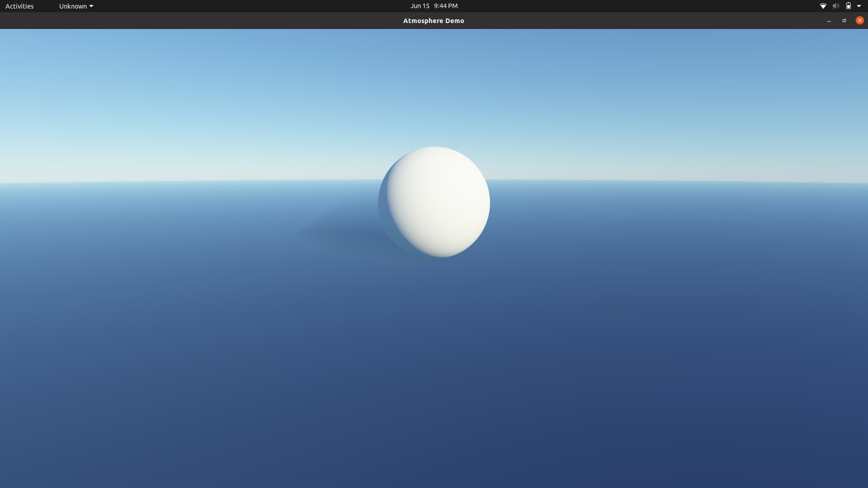Click the Atmosphere Demo title text

pyautogui.click(x=434, y=21)
